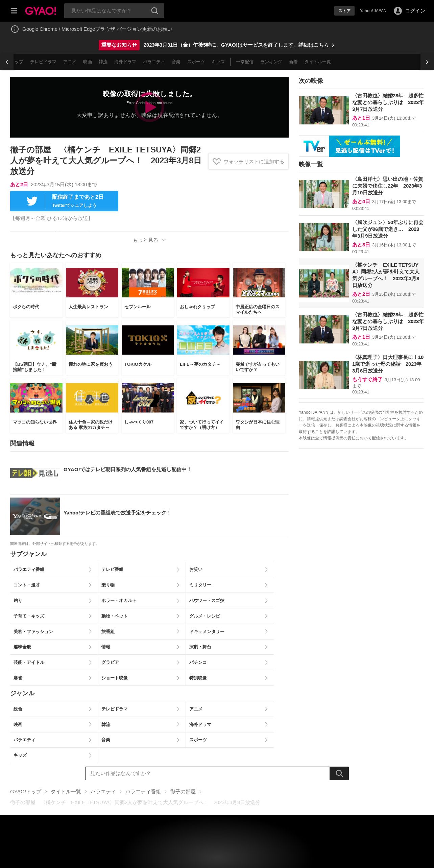
Task: Select アニメ in navigation bar
Action: [70, 62]
